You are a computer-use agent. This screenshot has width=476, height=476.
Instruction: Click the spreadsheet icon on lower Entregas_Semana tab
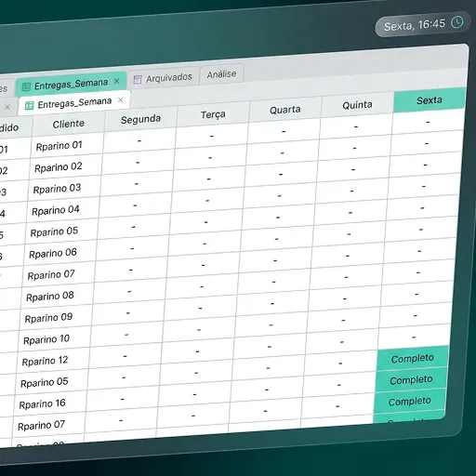29,106
